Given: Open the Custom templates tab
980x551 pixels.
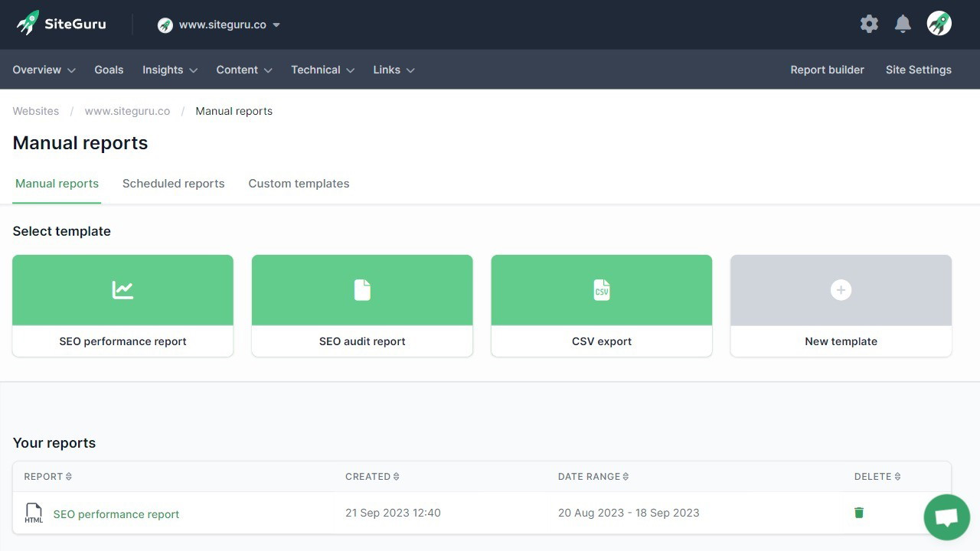Looking at the screenshot, I should coord(299,184).
